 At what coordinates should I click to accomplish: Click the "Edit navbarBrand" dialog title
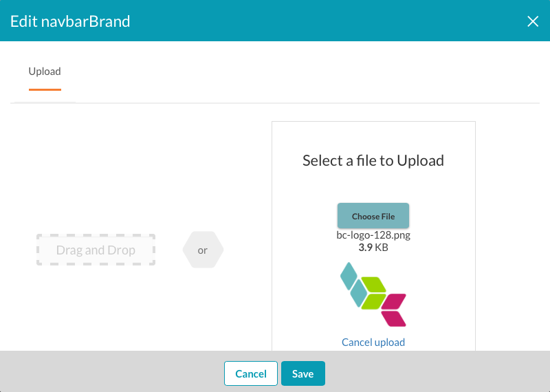70,21
